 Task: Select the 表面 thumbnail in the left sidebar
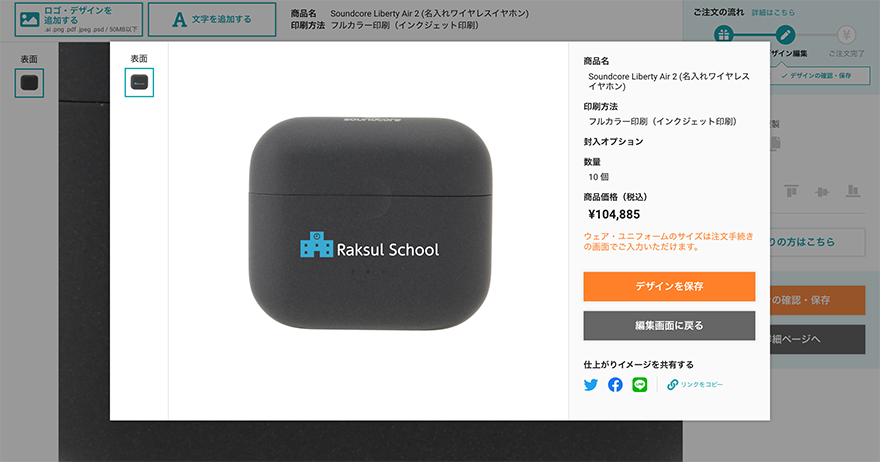[29, 83]
